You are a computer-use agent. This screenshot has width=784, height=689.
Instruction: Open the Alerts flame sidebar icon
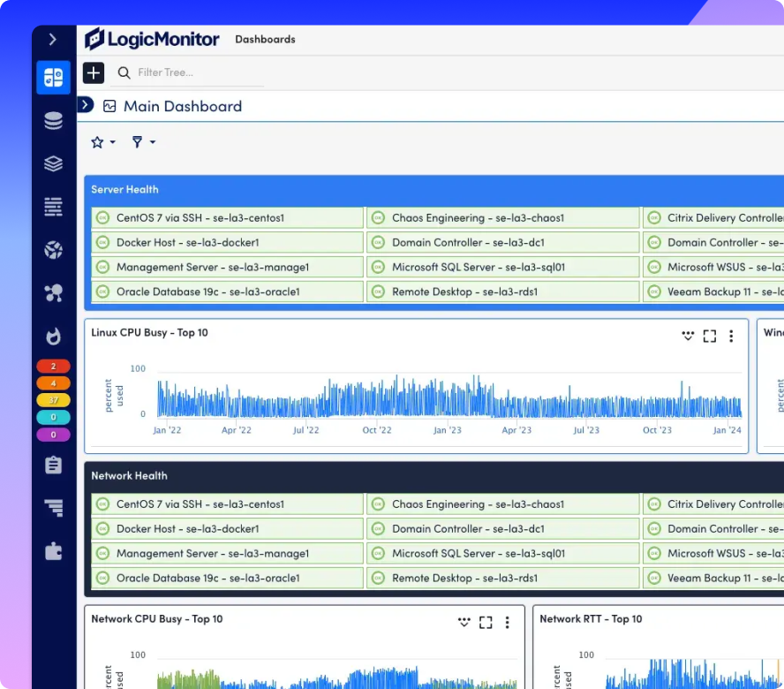[x=54, y=337]
